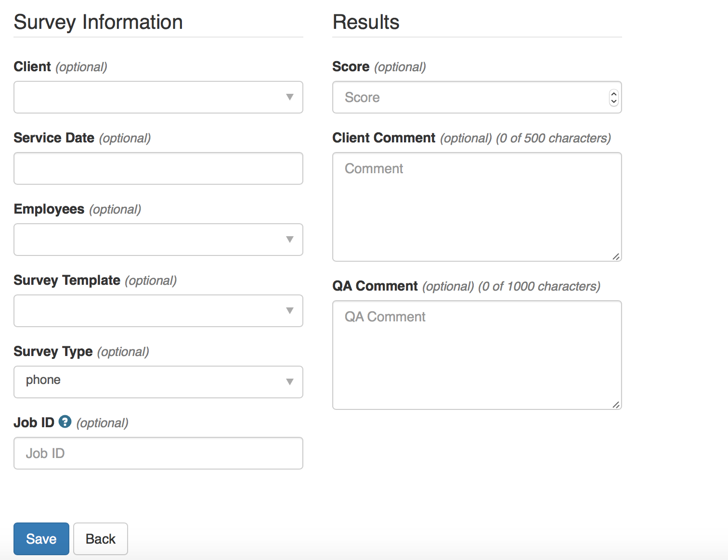Click the Survey Type label
Viewport: 728px width, 560px height.
click(x=53, y=352)
